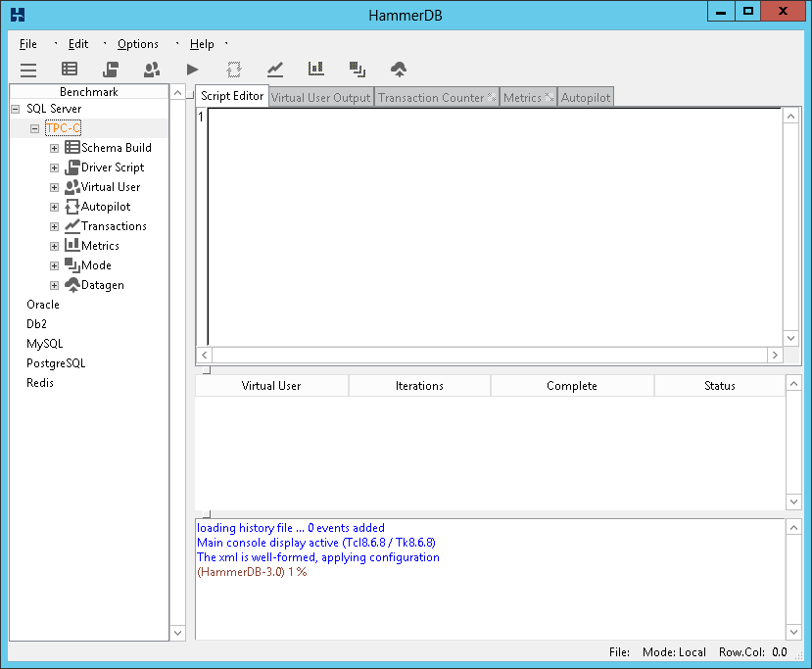812x669 pixels.
Task: Click the console prompt line (HammerDB-3.0)
Action: click(x=252, y=572)
